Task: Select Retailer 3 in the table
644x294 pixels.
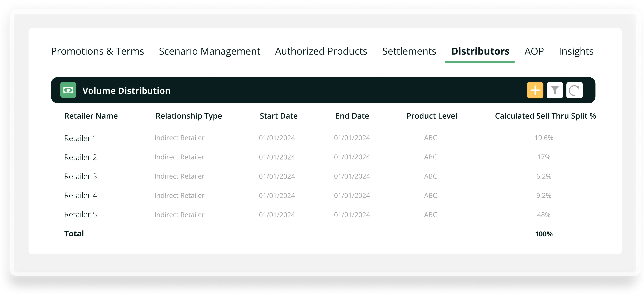Action: (x=81, y=176)
